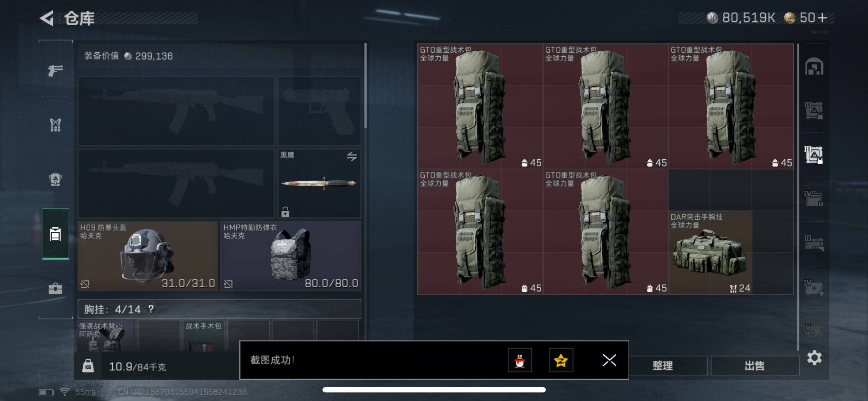Share screenshot via QQ penguin icon
The image size is (868, 401).
point(520,360)
